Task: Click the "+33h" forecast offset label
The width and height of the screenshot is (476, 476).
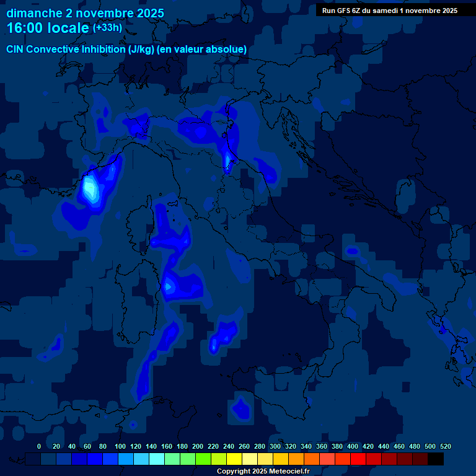Action: (108, 28)
